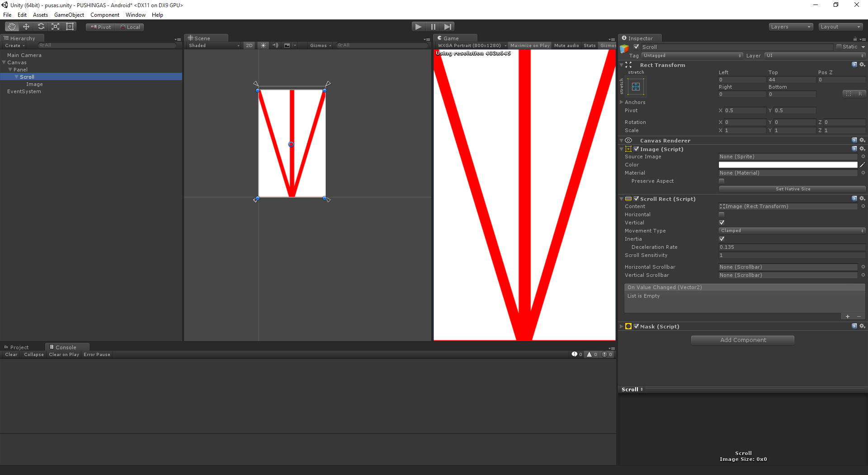
Task: Open the Assets menu
Action: pos(40,15)
